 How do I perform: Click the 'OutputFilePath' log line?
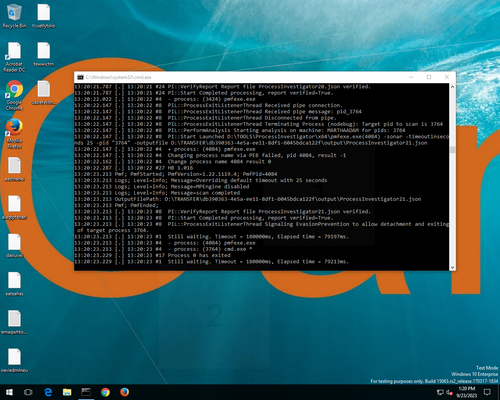[x=247, y=199]
